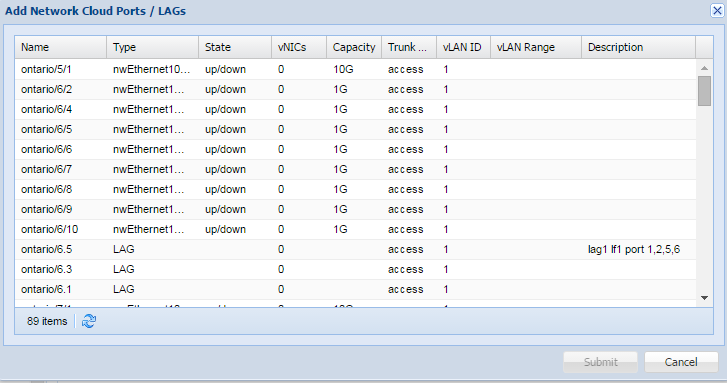Image resolution: width=727 pixels, height=383 pixels.
Task: Click the scrollbar up arrow
Action: click(x=704, y=68)
